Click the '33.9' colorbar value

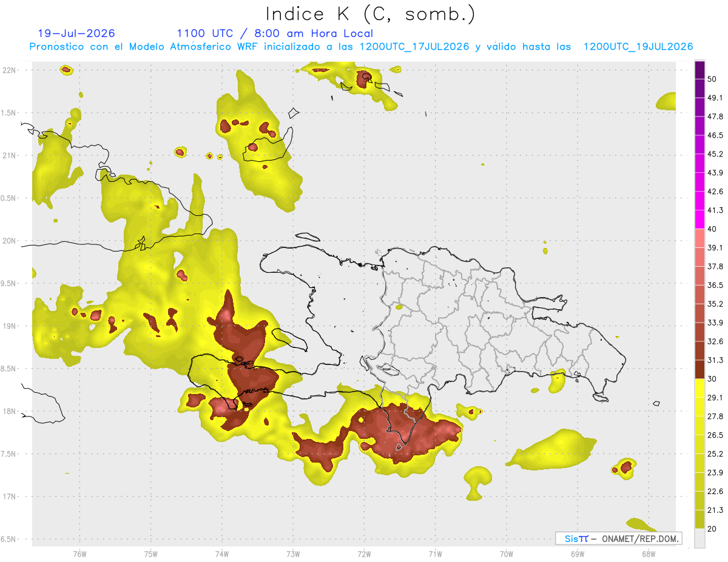(715, 323)
